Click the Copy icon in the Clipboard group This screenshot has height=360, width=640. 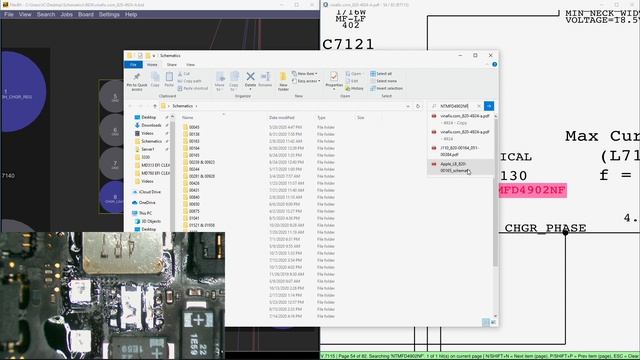[x=155, y=77]
